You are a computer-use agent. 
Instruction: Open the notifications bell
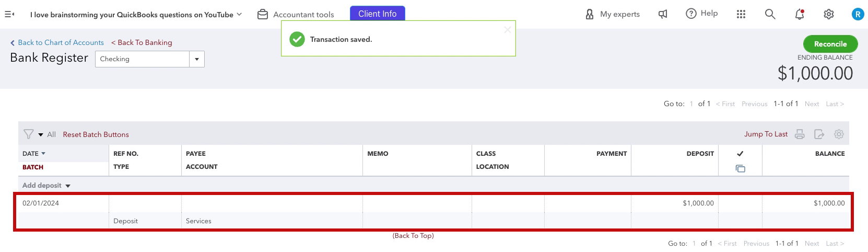point(800,14)
